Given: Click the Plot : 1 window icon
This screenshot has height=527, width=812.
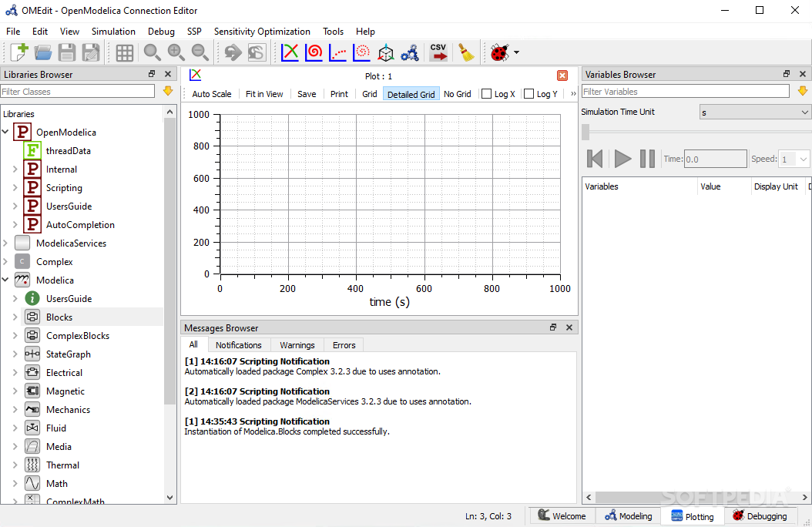Looking at the screenshot, I should click(195, 75).
